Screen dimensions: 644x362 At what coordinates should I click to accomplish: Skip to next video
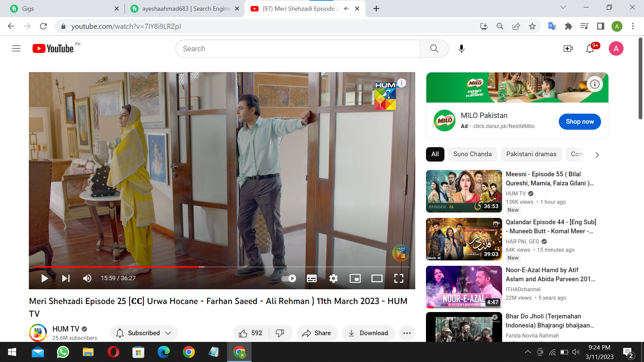66,278
